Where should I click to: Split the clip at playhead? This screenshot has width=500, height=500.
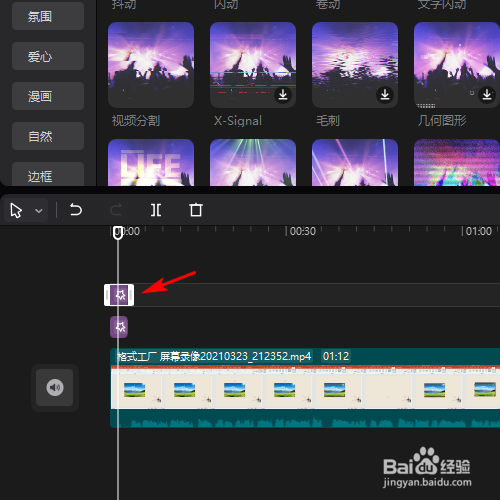156,210
